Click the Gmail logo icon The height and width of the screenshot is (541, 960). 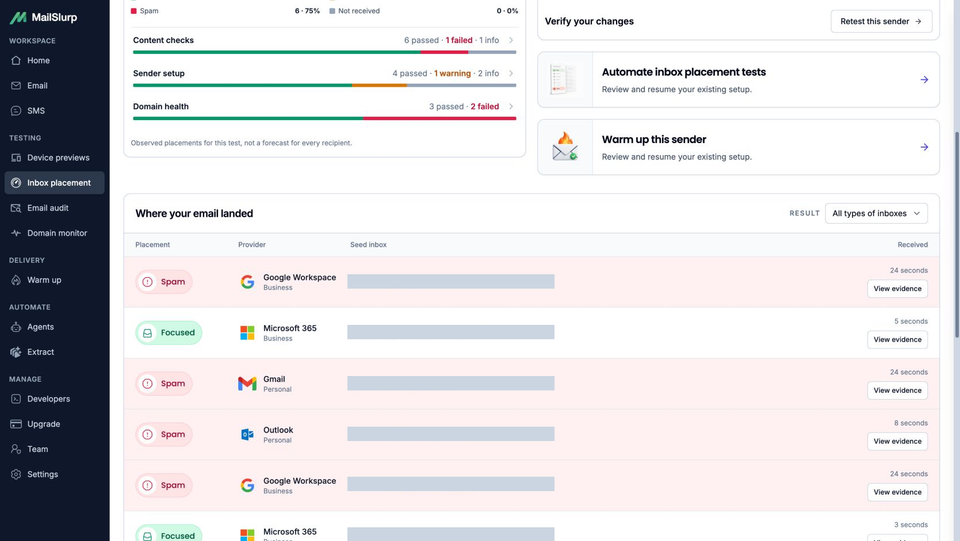coord(247,384)
